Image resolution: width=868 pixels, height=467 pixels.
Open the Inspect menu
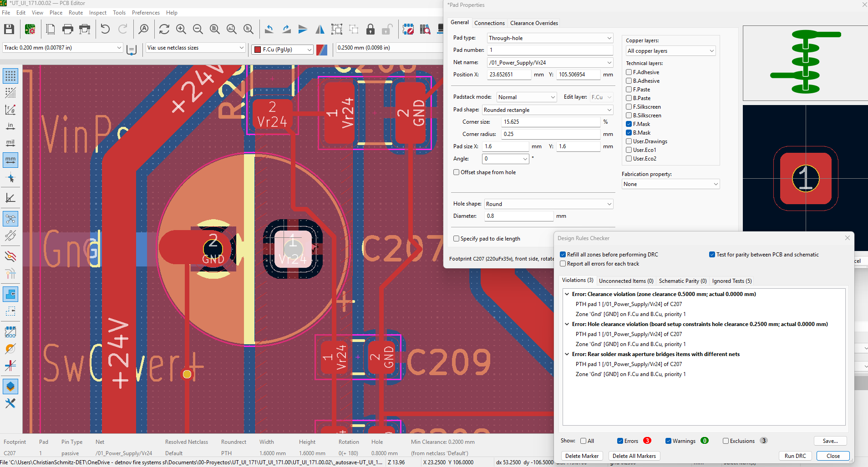pyautogui.click(x=97, y=13)
